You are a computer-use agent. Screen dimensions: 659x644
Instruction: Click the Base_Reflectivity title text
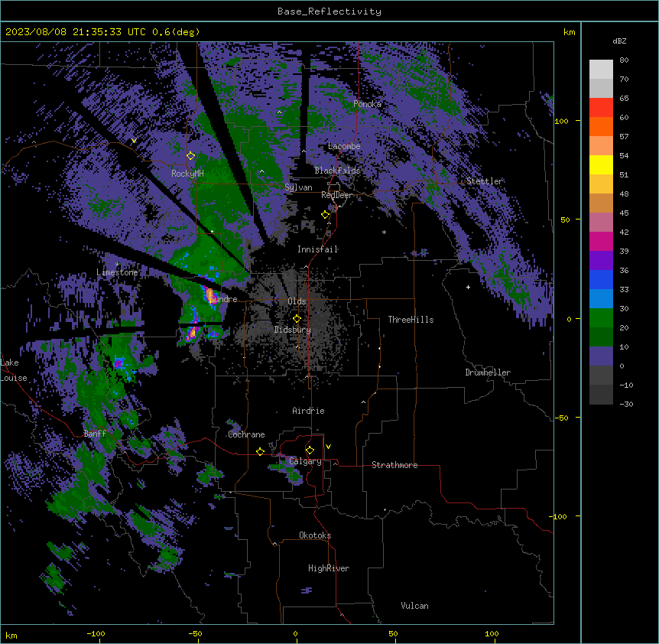click(329, 11)
